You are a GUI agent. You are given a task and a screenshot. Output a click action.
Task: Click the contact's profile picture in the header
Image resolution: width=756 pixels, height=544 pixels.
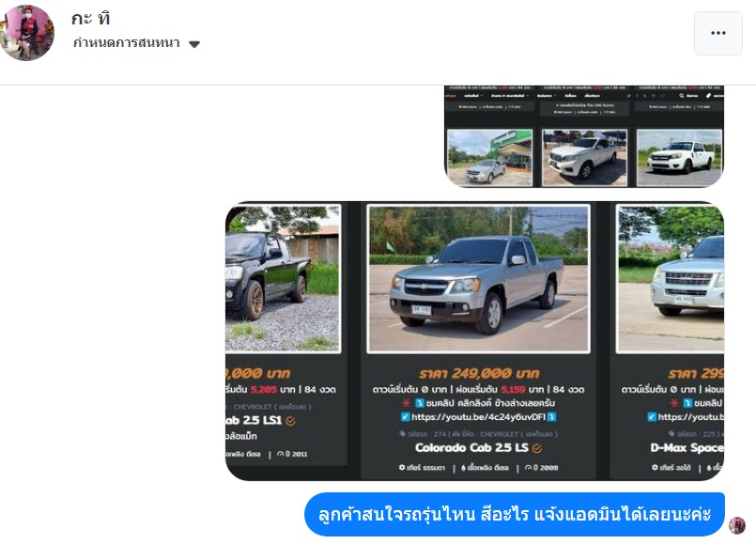(27, 33)
